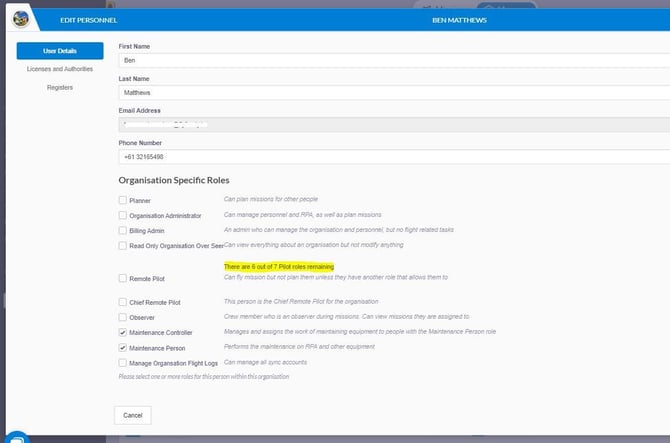Switch to Licenses and Authorities tab
Image resolution: width=670 pixels, height=443 pixels.
tap(60, 69)
